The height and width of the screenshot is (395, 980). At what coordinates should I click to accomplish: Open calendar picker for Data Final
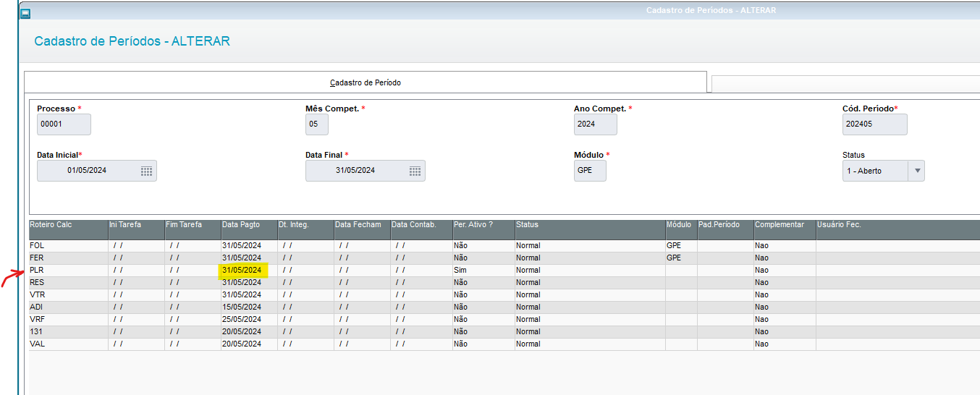(x=415, y=171)
